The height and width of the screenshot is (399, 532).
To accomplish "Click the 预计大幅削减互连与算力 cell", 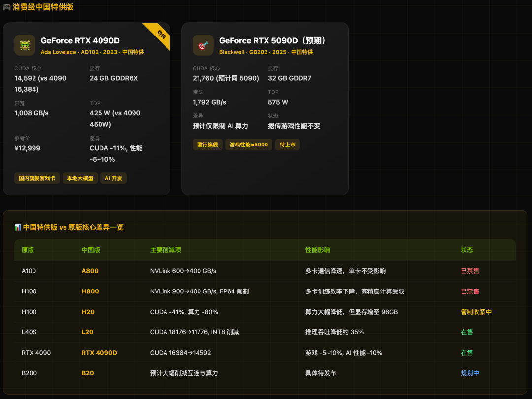I will pyautogui.click(x=184, y=373).
